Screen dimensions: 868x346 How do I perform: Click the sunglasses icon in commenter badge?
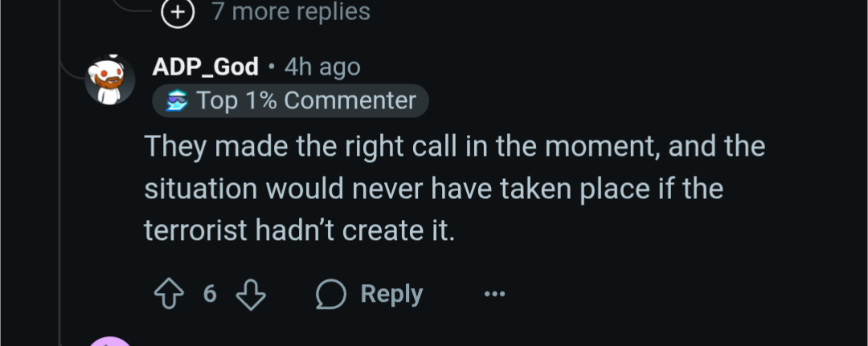pyautogui.click(x=176, y=101)
